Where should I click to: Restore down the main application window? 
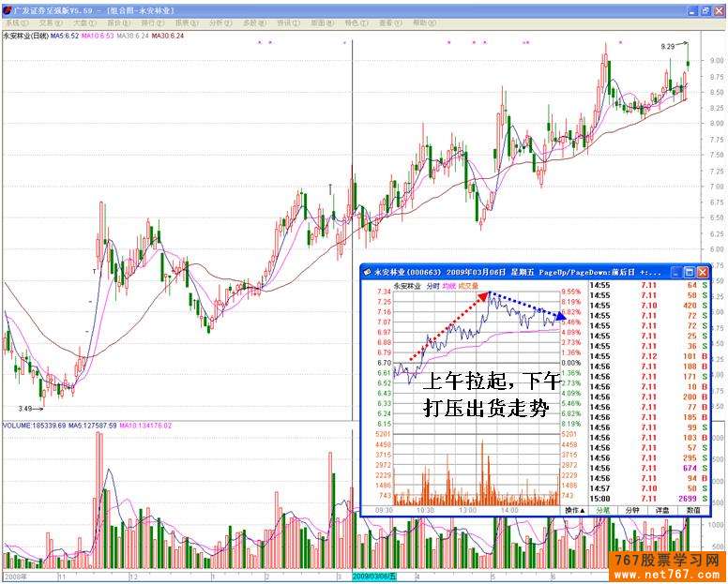705,8
